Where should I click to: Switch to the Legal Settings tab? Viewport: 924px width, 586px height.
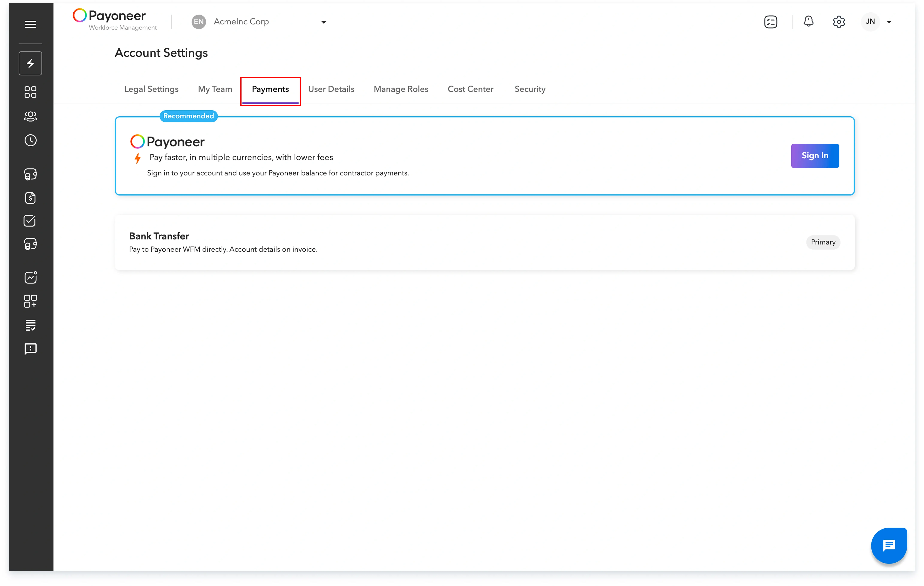click(151, 89)
